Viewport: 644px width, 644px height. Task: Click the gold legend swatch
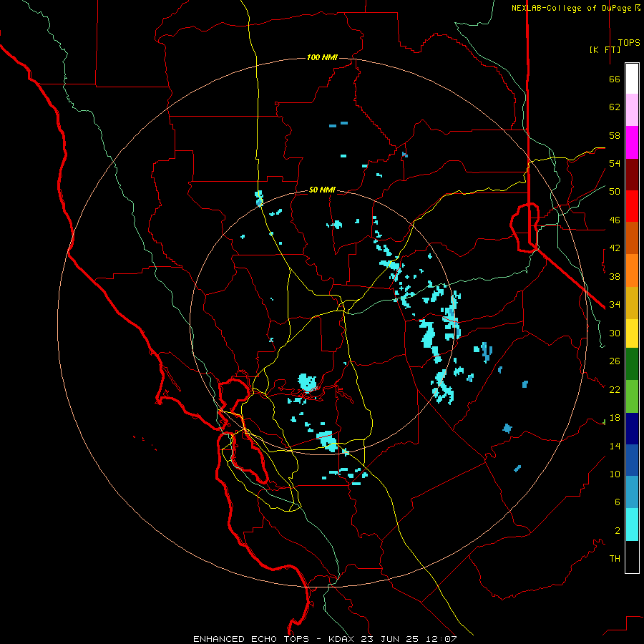632,302
